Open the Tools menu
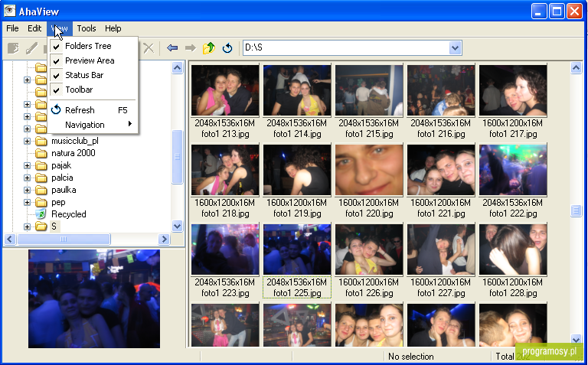588x365 pixels. 87,28
